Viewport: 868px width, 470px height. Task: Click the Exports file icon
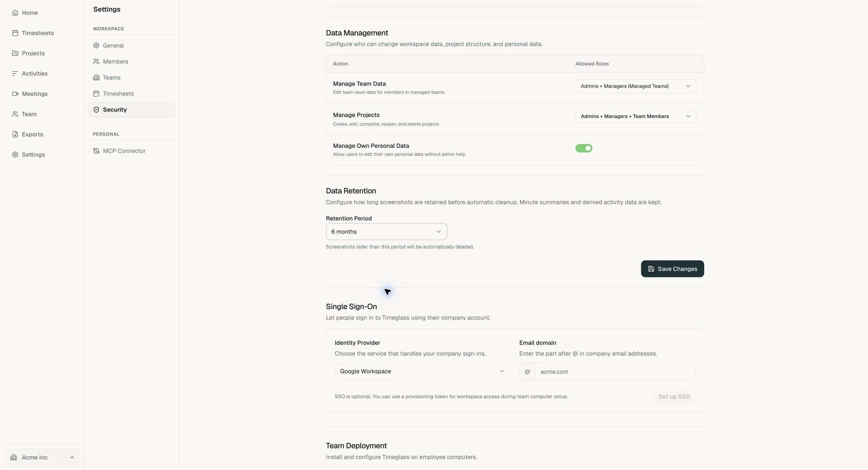[x=15, y=134]
